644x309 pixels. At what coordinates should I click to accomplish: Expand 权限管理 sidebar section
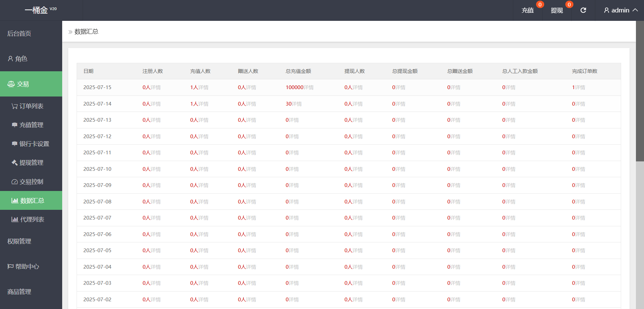click(x=31, y=241)
